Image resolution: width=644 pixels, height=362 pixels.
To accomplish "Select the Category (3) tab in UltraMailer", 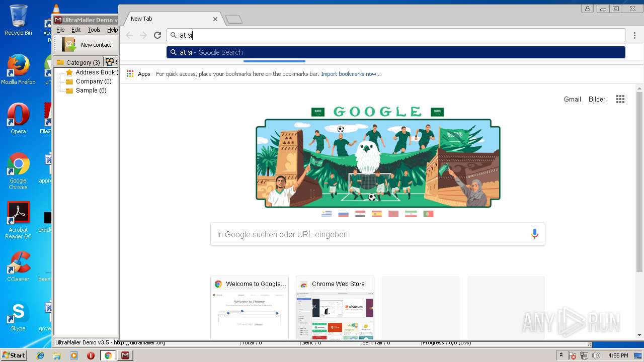I will coord(78,62).
